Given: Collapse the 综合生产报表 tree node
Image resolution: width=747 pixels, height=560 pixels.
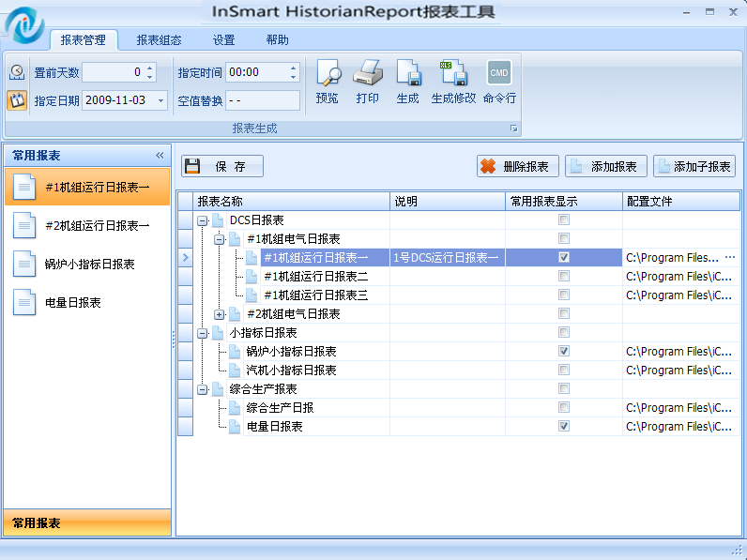Looking at the screenshot, I should (x=203, y=389).
